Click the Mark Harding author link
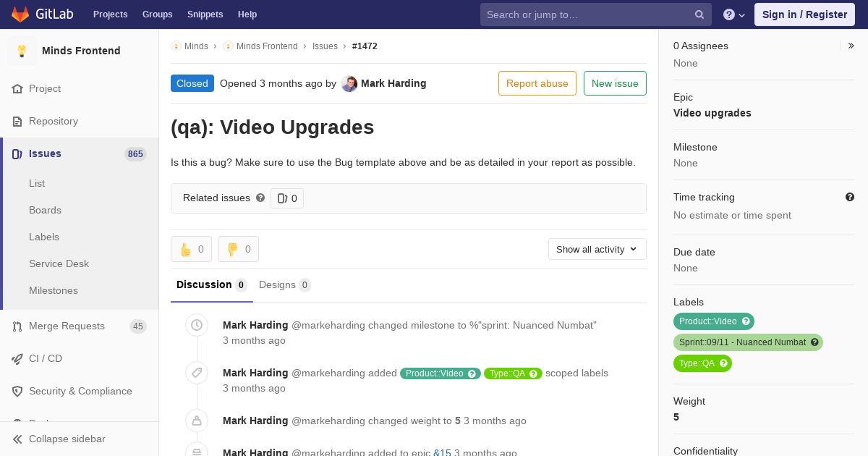Image resolution: width=868 pixels, height=456 pixels. pyautogui.click(x=393, y=83)
